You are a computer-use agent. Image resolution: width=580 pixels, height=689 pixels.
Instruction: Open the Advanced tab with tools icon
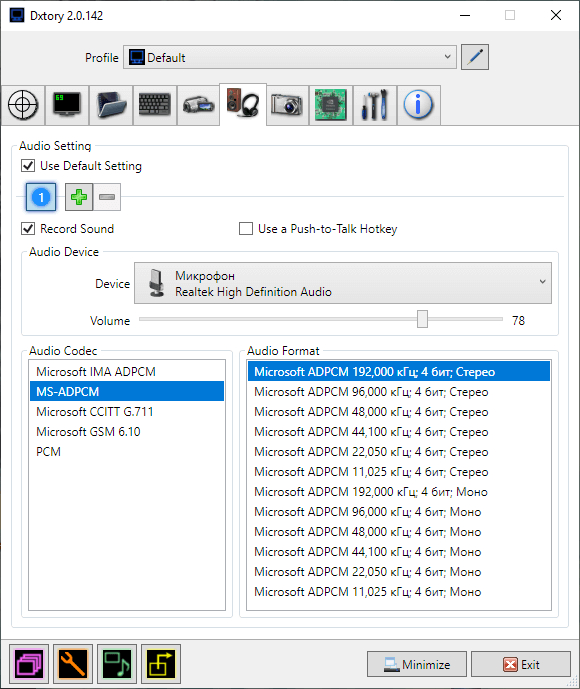pyautogui.click(x=375, y=105)
